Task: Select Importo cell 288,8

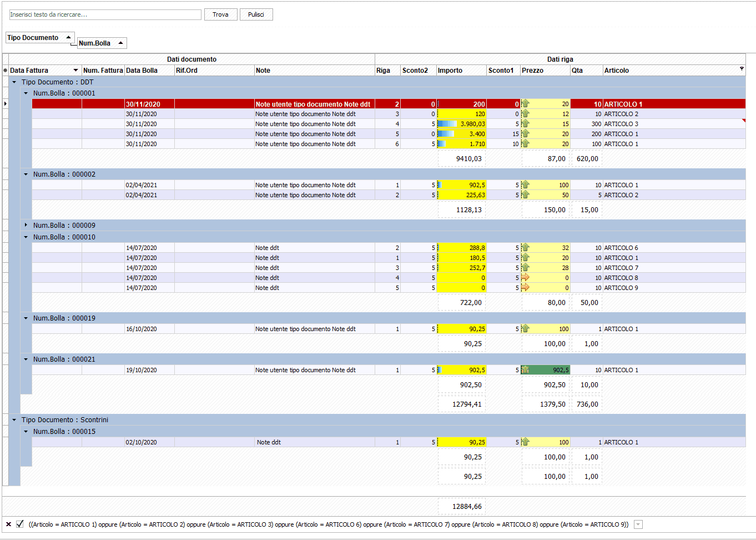Action: [x=461, y=248]
